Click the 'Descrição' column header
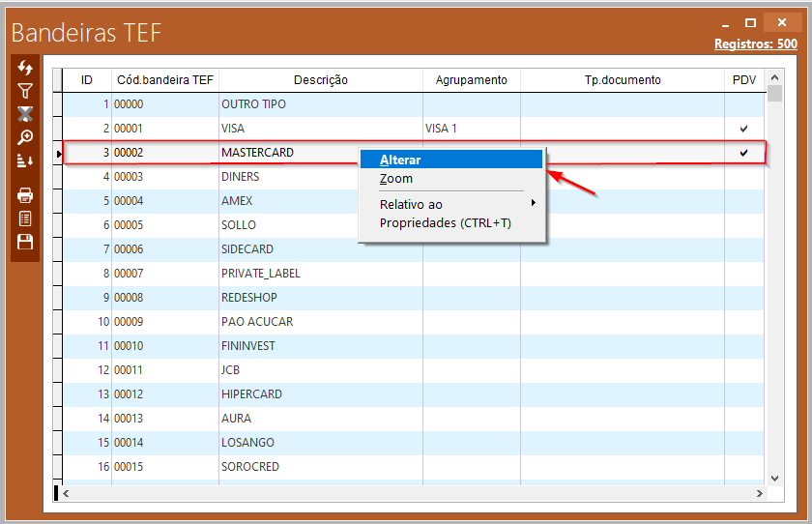Viewport: 812px width, 524px height. [321, 80]
